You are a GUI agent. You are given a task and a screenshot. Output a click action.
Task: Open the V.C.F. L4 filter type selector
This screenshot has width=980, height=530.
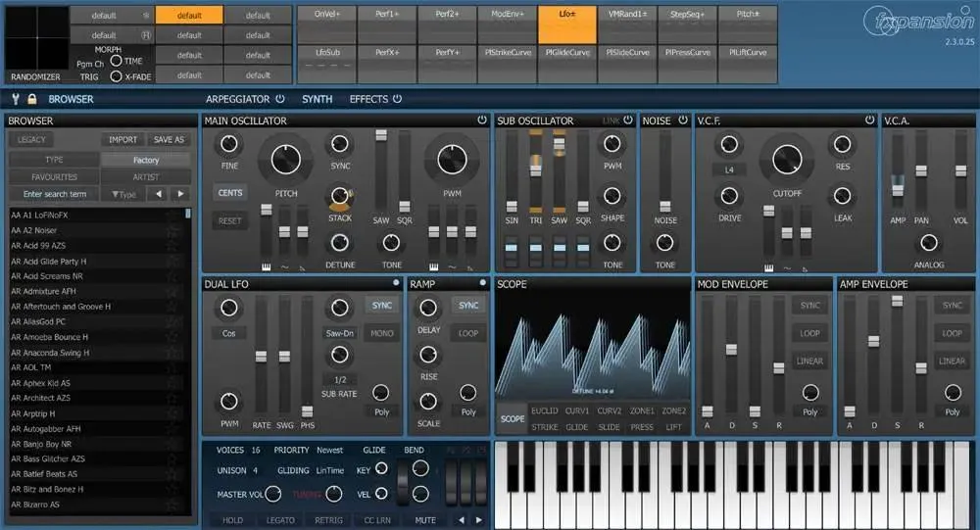coord(729,170)
